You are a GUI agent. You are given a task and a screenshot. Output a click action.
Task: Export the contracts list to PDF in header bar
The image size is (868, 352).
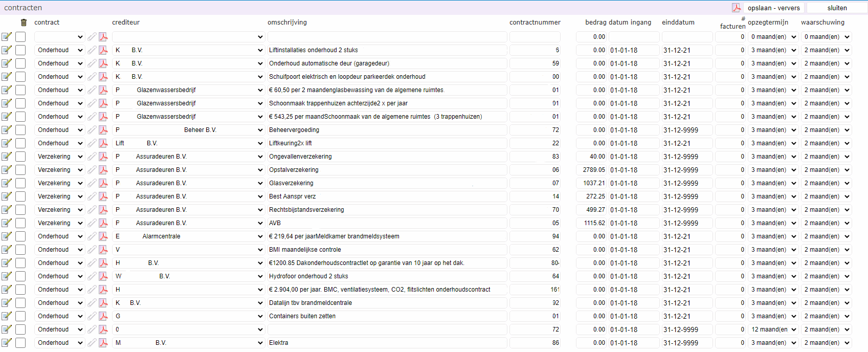click(736, 8)
